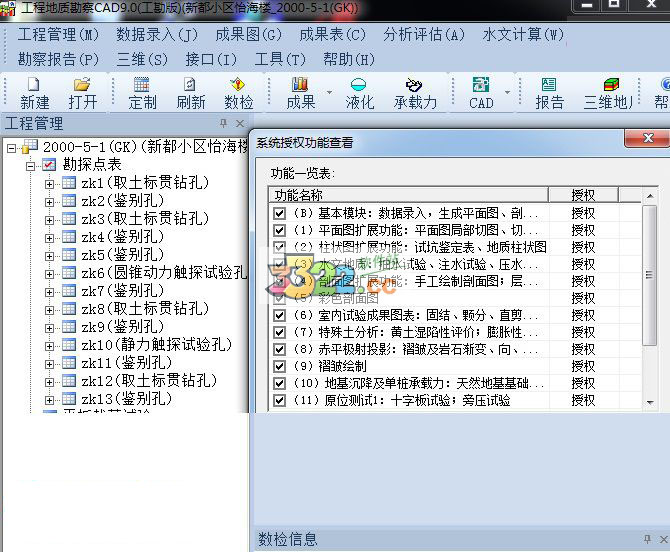
Task: Open the 成果图(G) menu
Action: (x=248, y=35)
